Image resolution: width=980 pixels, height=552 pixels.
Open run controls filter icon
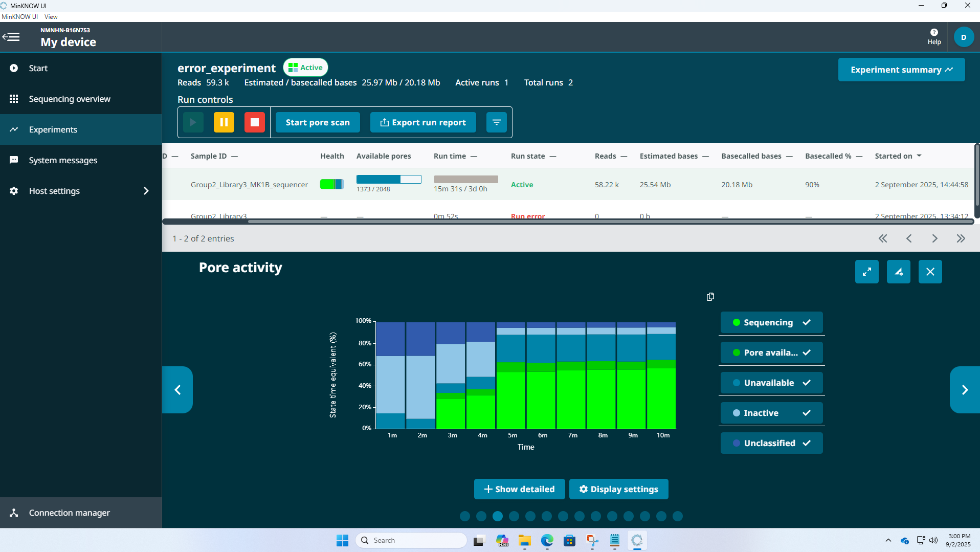(496, 122)
